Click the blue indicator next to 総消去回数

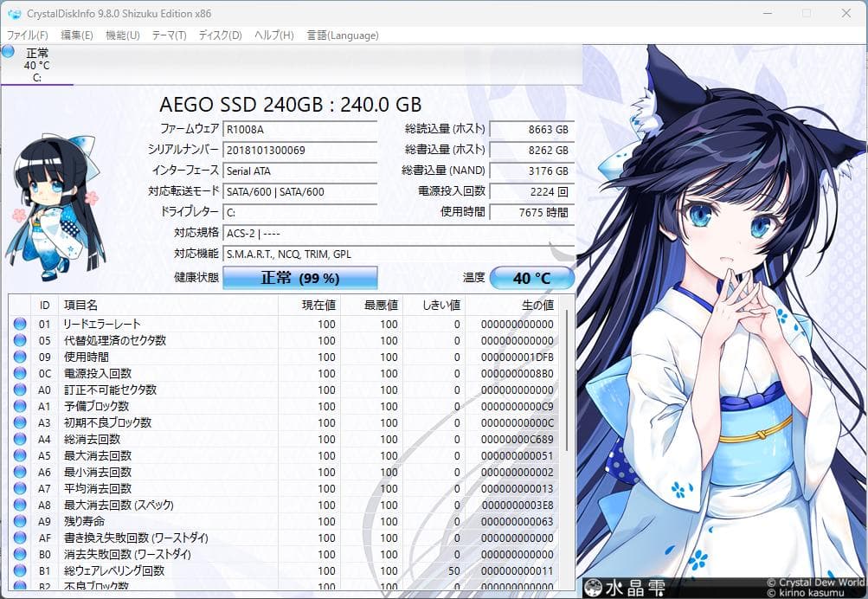click(x=19, y=439)
